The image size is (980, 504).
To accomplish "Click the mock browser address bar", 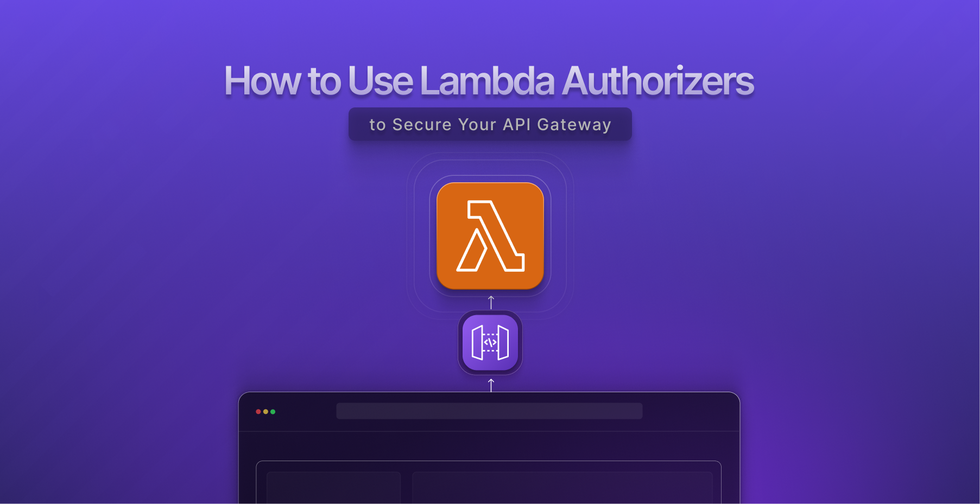I will [x=489, y=411].
